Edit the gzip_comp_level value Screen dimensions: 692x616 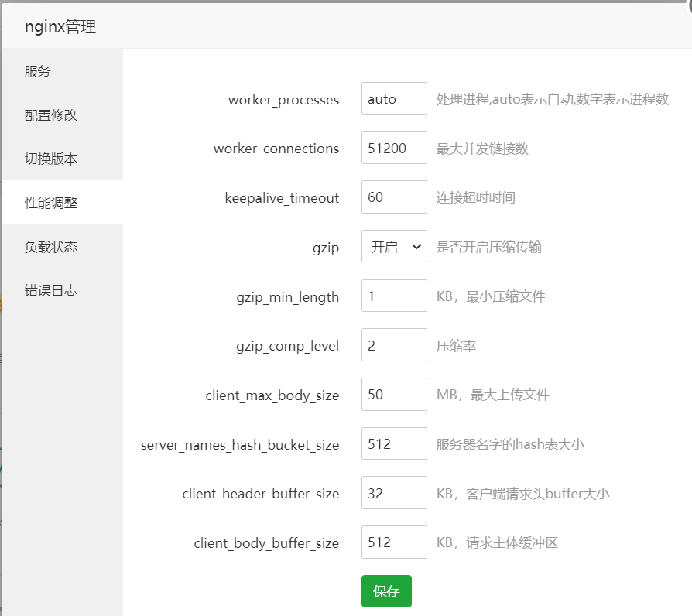394,344
